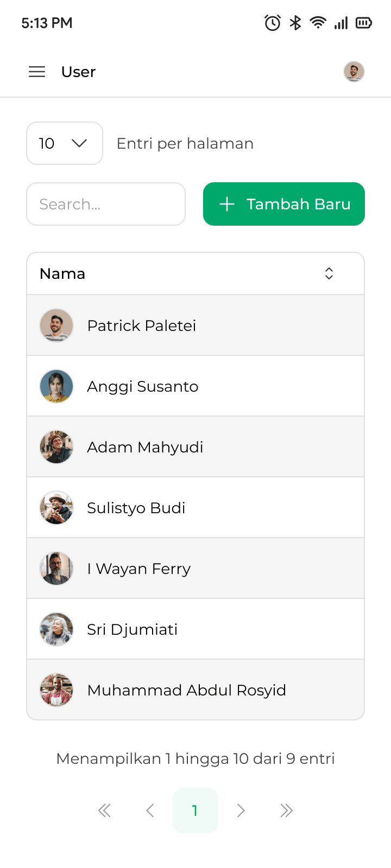
Task: Open Patrick Paletei row
Action: (195, 325)
